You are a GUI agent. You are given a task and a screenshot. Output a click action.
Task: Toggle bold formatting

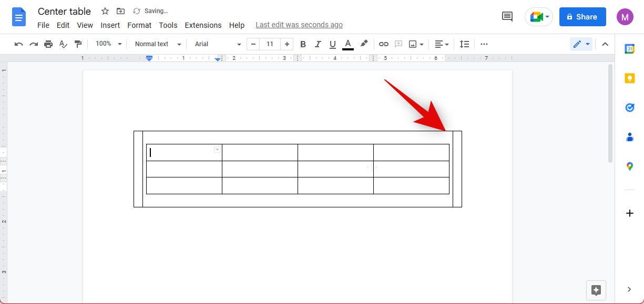pyautogui.click(x=303, y=44)
